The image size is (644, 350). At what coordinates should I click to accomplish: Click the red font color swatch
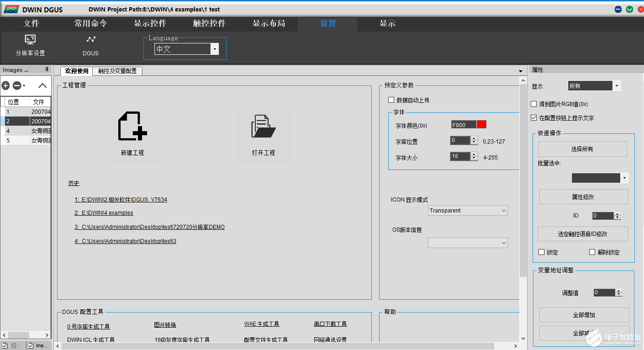tap(481, 125)
